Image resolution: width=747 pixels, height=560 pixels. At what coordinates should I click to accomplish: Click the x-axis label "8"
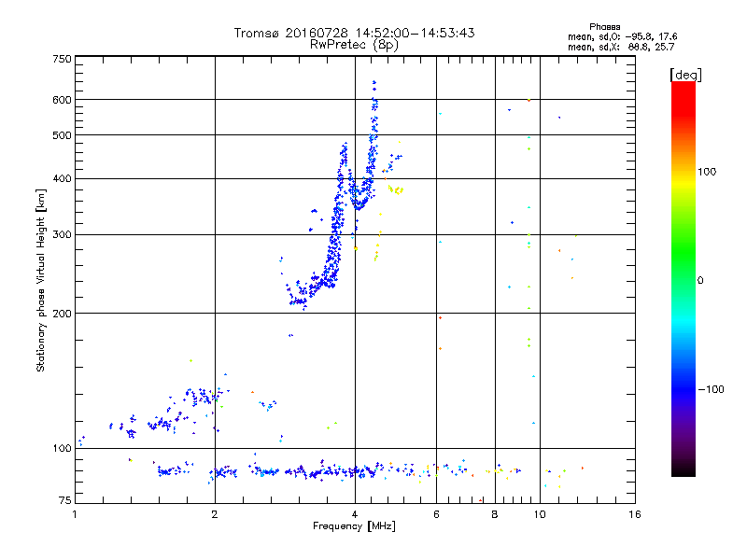(495, 514)
